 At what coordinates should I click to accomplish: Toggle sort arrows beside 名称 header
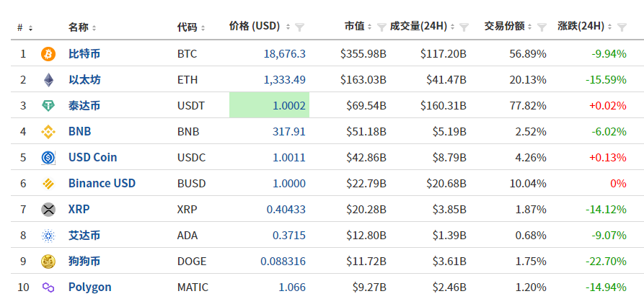[94, 28]
